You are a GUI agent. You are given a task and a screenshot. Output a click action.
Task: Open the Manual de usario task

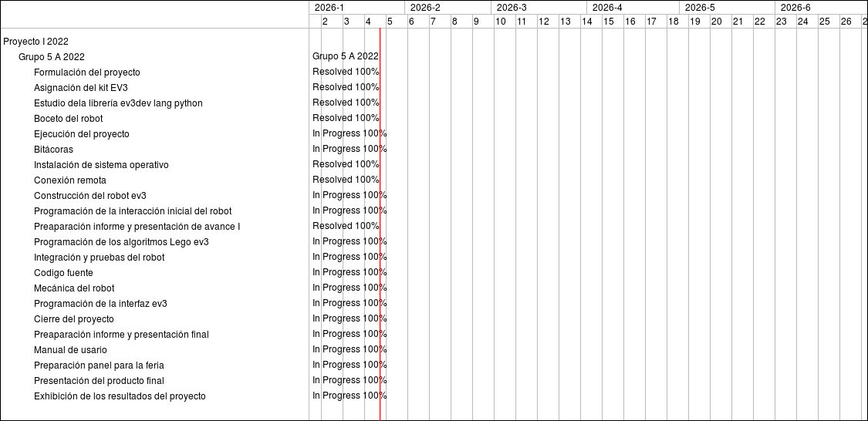coord(70,350)
